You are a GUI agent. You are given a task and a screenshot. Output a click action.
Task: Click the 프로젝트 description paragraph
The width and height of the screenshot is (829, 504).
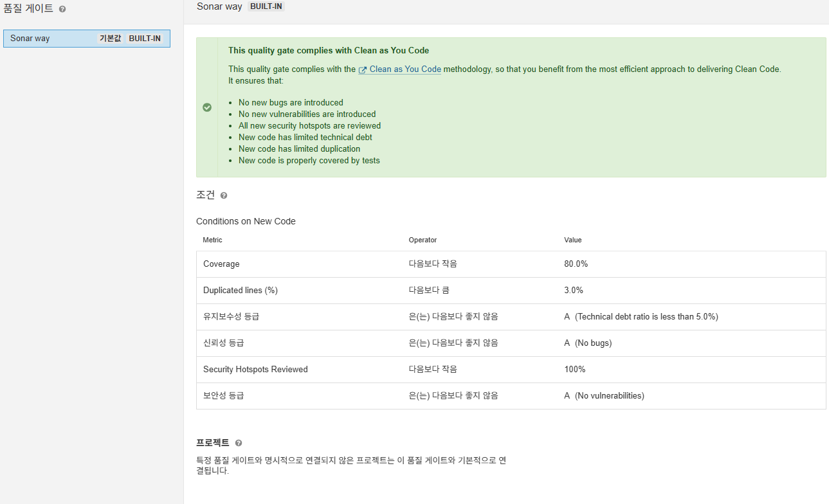point(351,465)
